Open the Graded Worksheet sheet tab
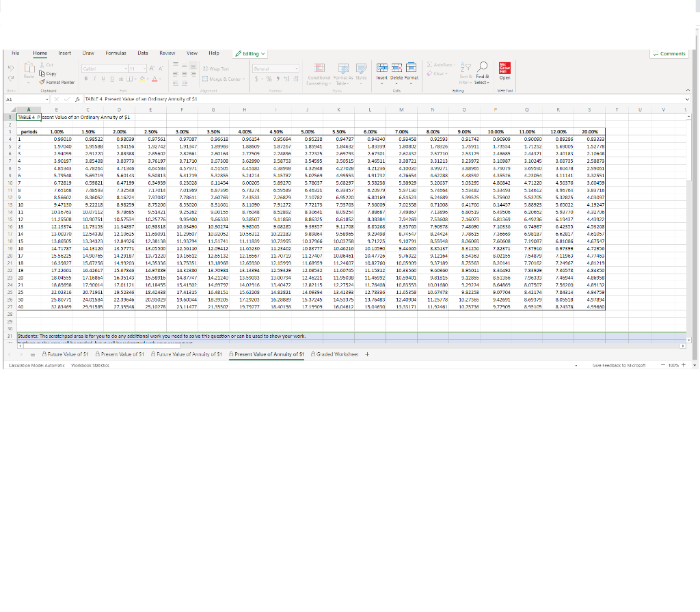The width and height of the screenshot is (700, 612). click(x=334, y=354)
